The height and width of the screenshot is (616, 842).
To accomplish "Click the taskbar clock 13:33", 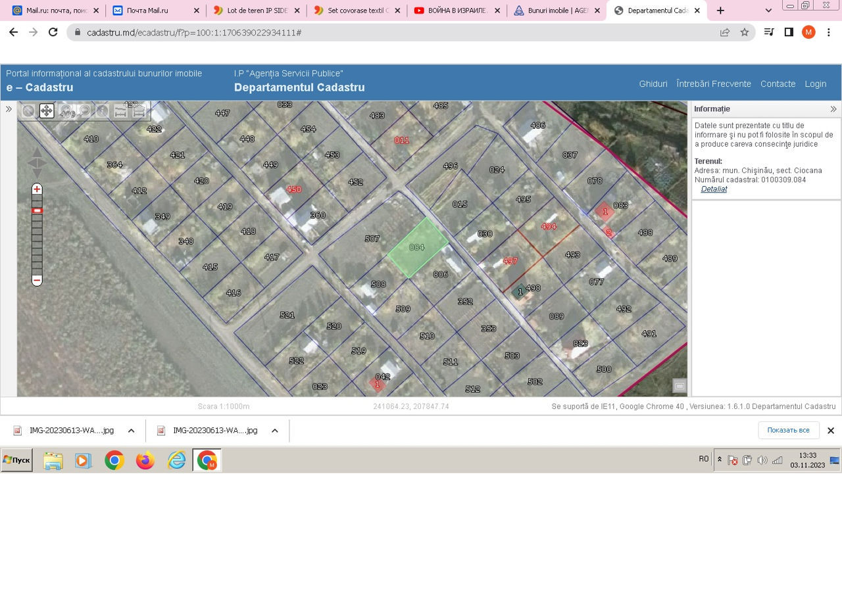I will (x=807, y=455).
